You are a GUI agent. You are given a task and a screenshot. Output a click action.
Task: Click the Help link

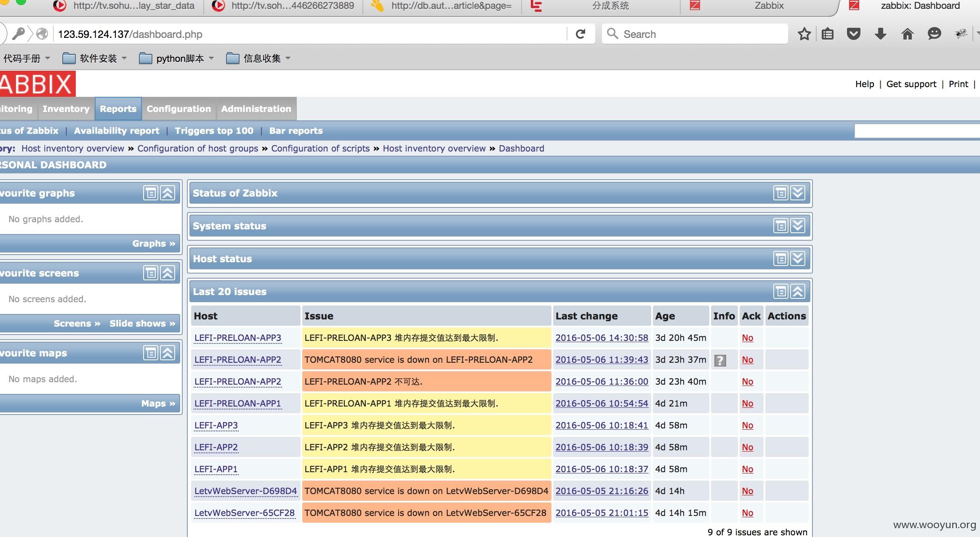865,84
